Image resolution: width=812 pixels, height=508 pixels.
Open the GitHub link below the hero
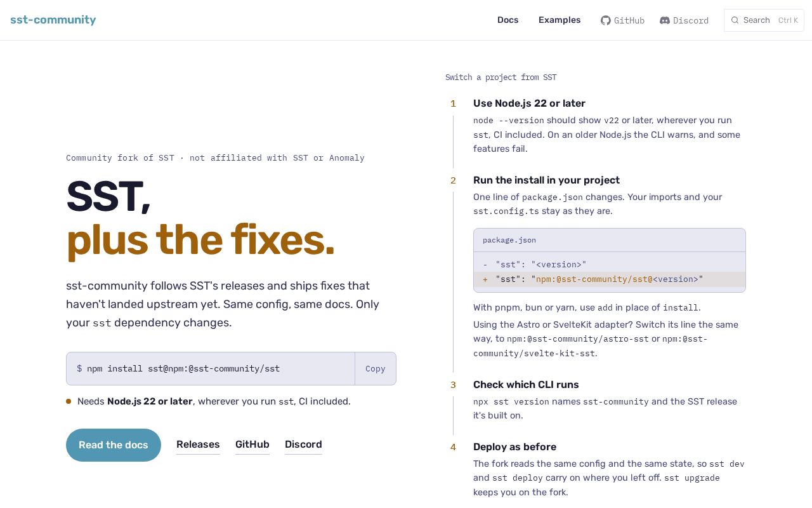252,444
